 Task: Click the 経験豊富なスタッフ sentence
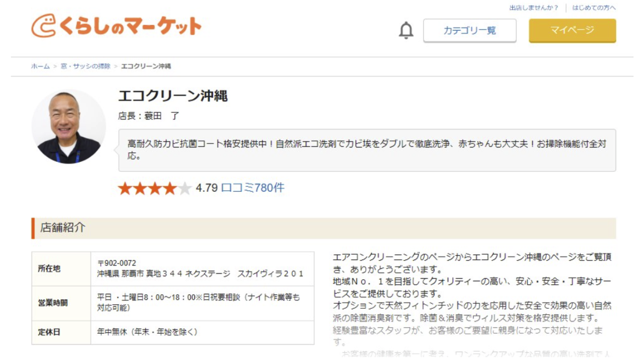point(468,336)
